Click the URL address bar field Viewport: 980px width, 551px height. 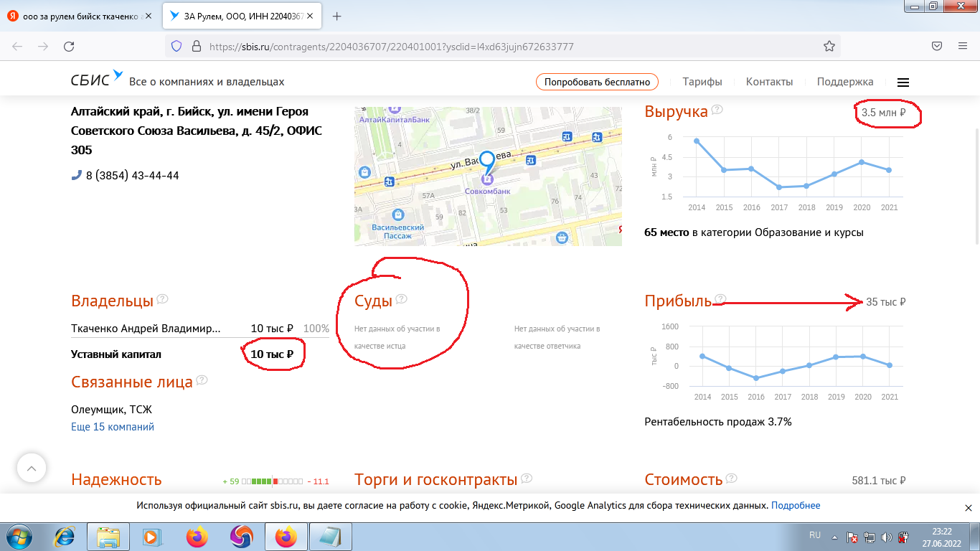coord(502,46)
